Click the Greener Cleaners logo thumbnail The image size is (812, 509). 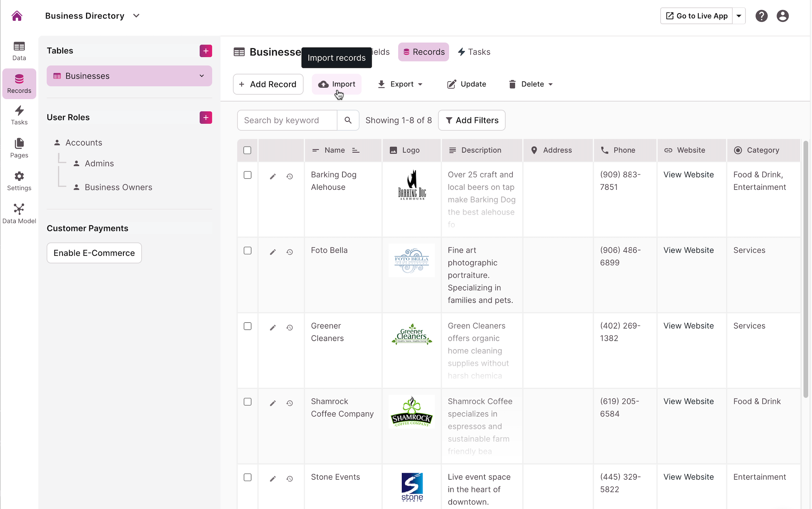(412, 335)
